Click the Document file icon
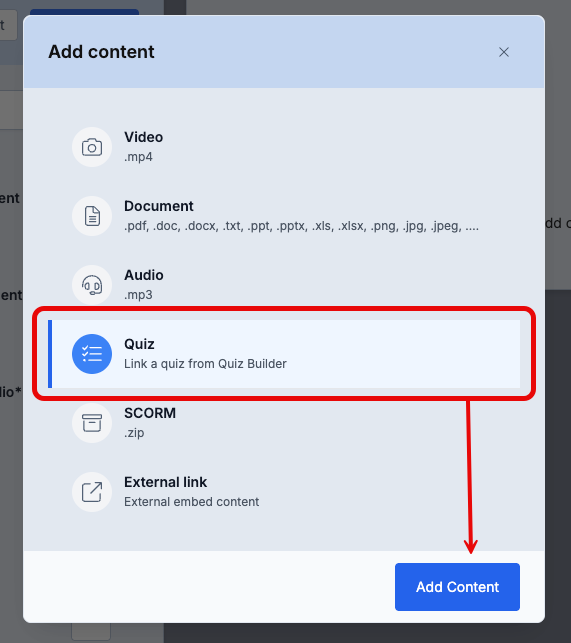This screenshot has height=643, width=571. click(x=92, y=216)
